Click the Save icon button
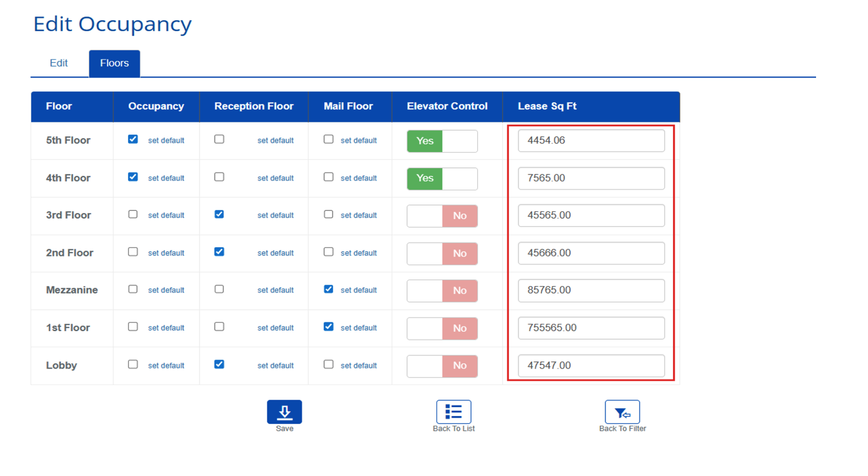Screen dimensions: 868x476 pos(284,412)
